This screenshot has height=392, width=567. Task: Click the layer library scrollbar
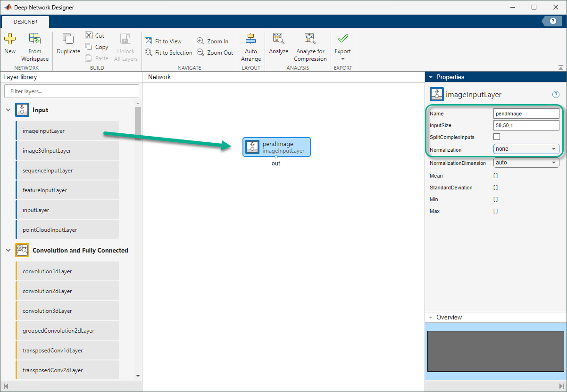point(138,123)
